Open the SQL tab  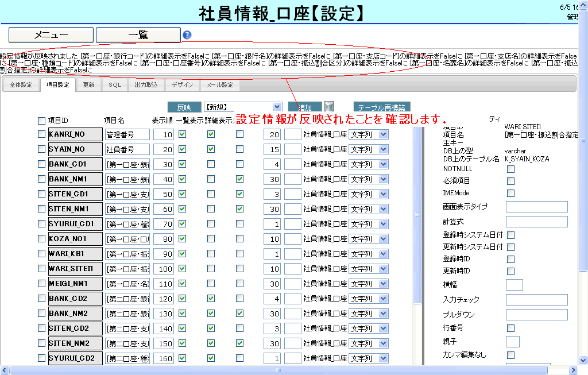[x=115, y=85]
